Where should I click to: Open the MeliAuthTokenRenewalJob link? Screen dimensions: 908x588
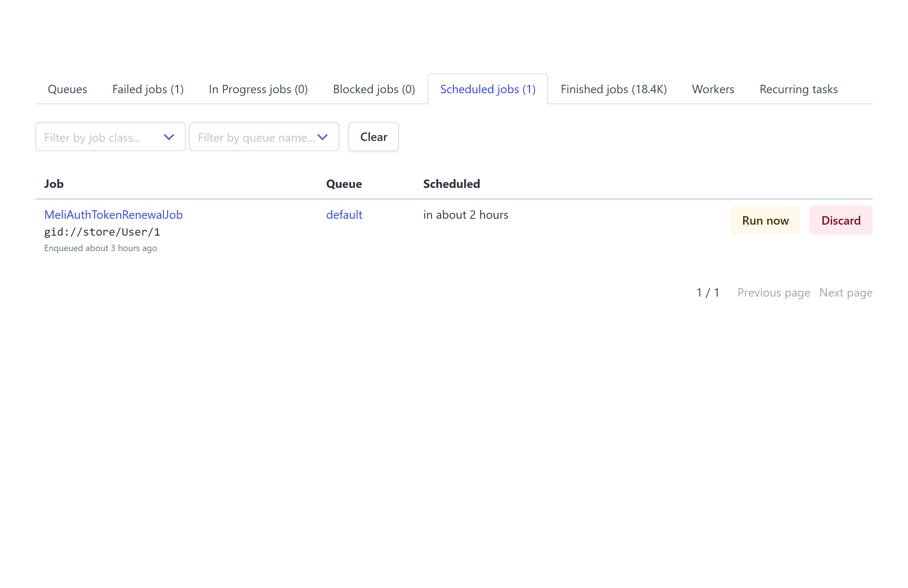(x=113, y=215)
